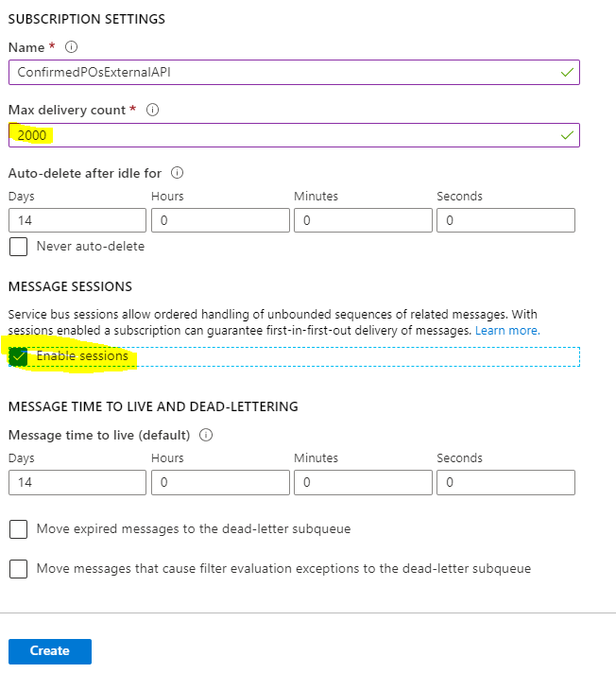Click the Message time to live Minutes field
Image resolution: width=616 pixels, height=673 pixels.
[x=363, y=482]
